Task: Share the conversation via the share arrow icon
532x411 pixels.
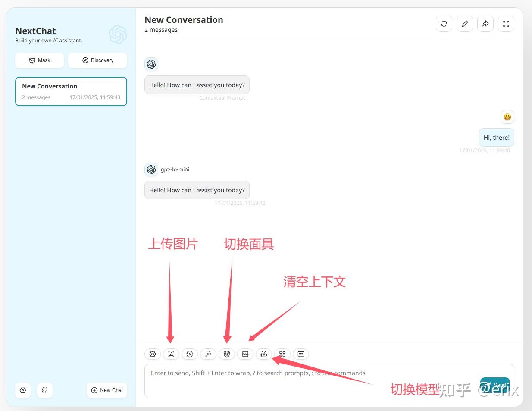Action: pos(485,24)
